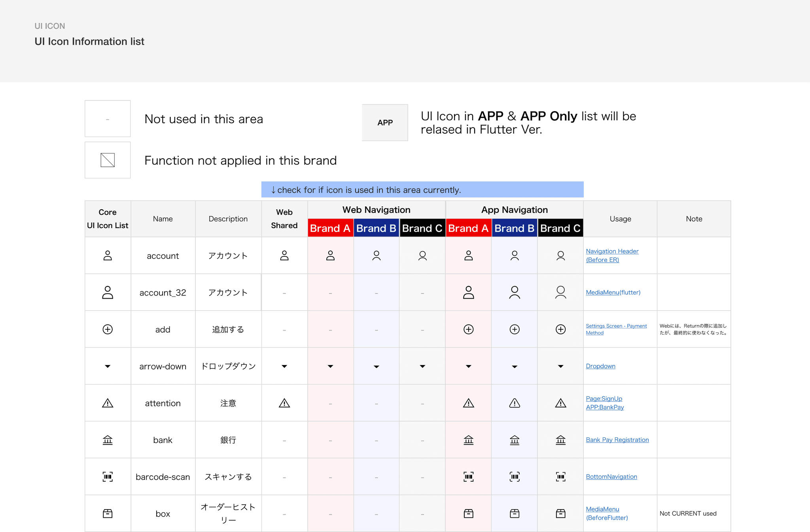The width and height of the screenshot is (810, 532).
Task: Click the crossed-box 'function not applied' legend icon
Action: (108, 160)
